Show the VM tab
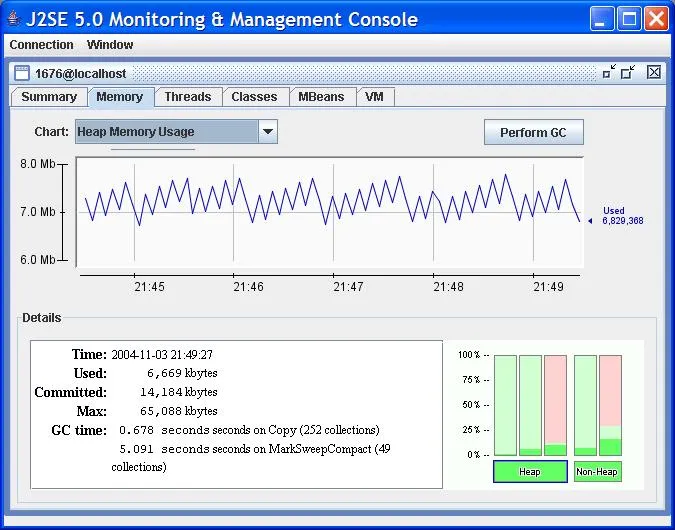Viewport: 675px width, 530px height. click(374, 97)
